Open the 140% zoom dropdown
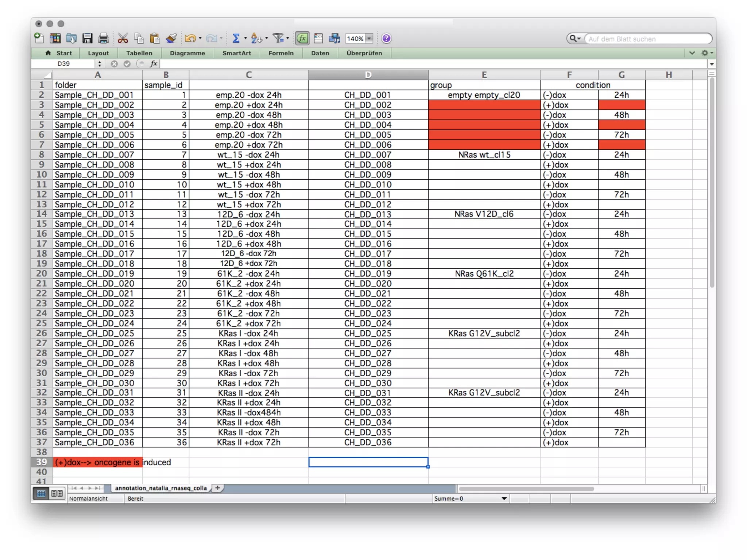The image size is (747, 560). (369, 39)
